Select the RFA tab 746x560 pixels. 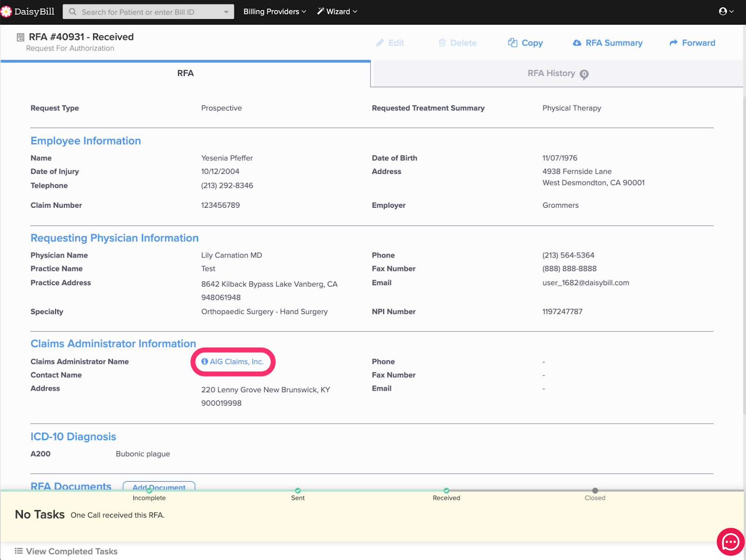185,74
